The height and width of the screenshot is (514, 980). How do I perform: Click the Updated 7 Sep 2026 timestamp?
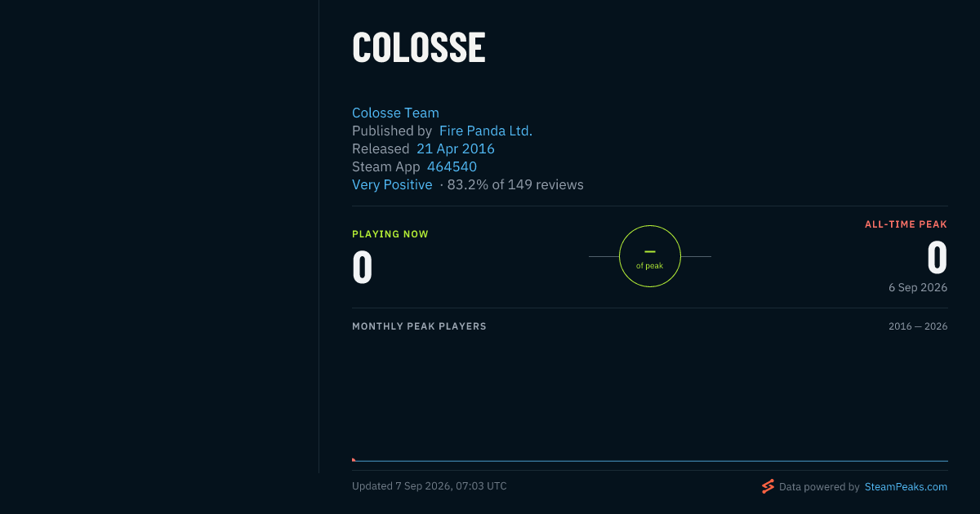[x=430, y=486]
